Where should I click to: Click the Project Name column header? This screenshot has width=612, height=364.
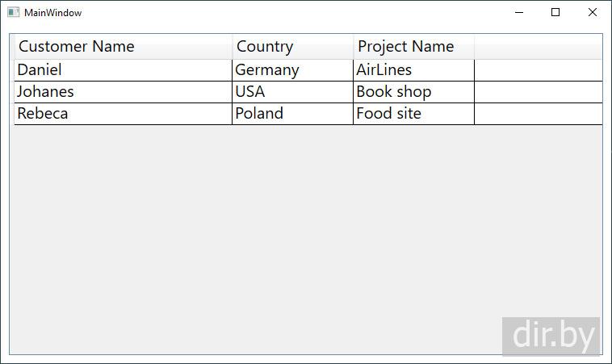pyautogui.click(x=405, y=47)
